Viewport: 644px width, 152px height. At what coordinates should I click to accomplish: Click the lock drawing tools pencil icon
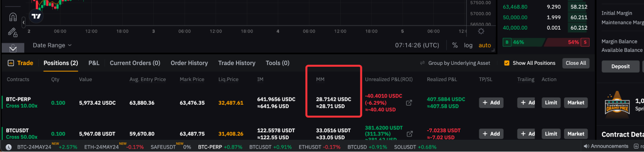[x=13, y=32]
